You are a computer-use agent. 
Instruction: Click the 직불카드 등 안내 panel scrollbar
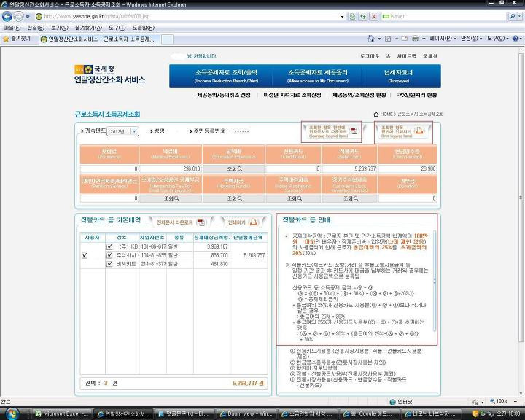point(435,281)
